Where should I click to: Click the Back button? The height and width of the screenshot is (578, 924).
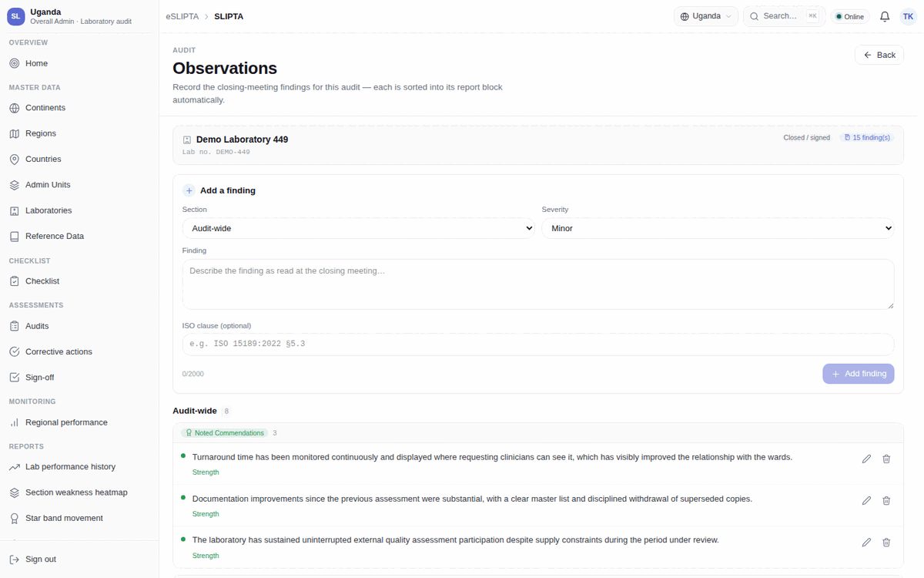pos(879,55)
